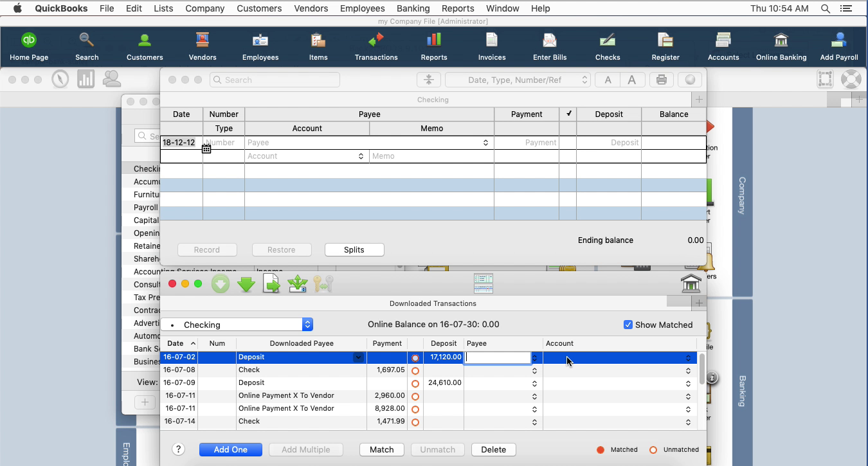The image size is (868, 466).
Task: Click the import document with arrow icon
Action: pyautogui.click(x=272, y=283)
